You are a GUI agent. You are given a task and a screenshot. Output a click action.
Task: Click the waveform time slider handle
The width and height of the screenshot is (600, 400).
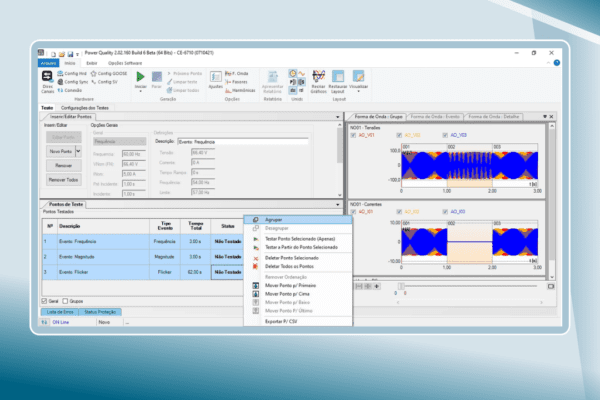401,286
